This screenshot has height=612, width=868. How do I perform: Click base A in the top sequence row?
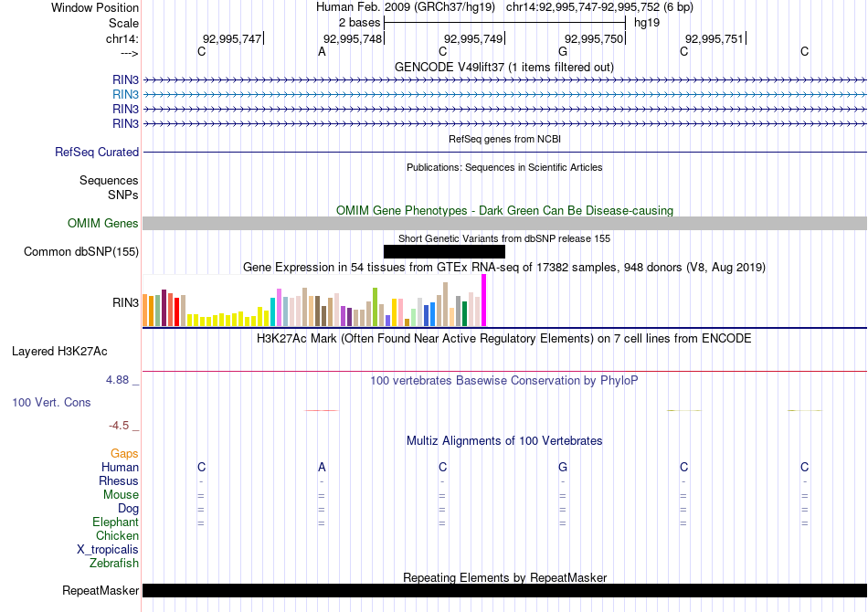[x=322, y=51]
